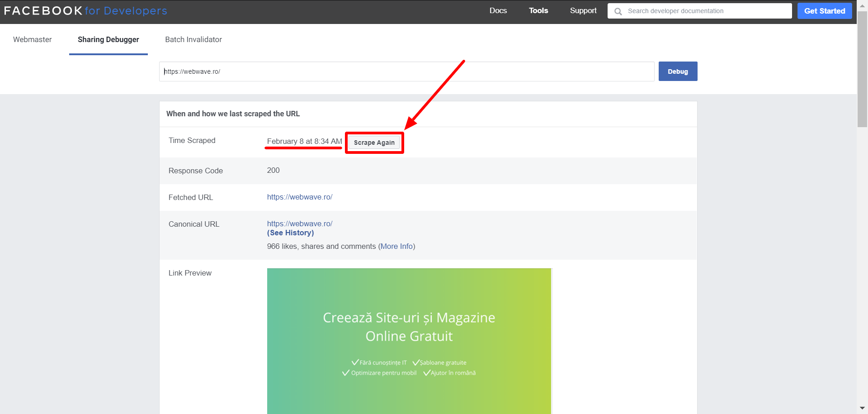Click the Facebook for Developers logo
The image size is (868, 414).
[85, 11]
